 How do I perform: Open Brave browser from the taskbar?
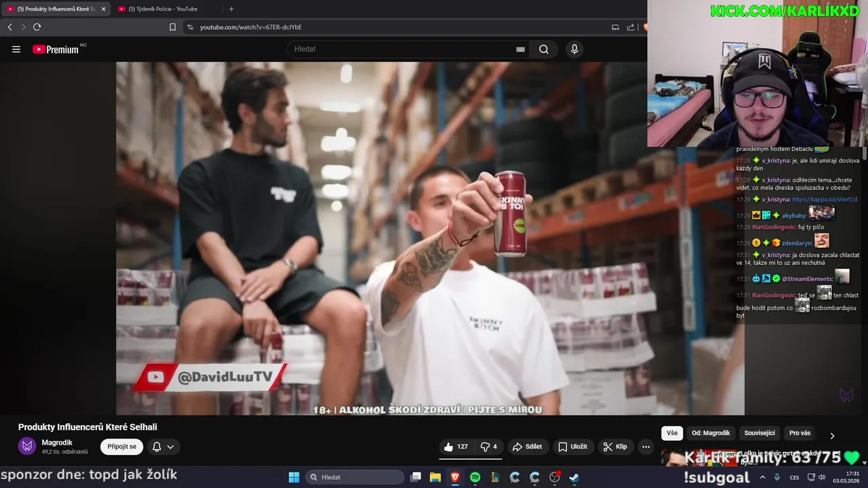click(455, 477)
